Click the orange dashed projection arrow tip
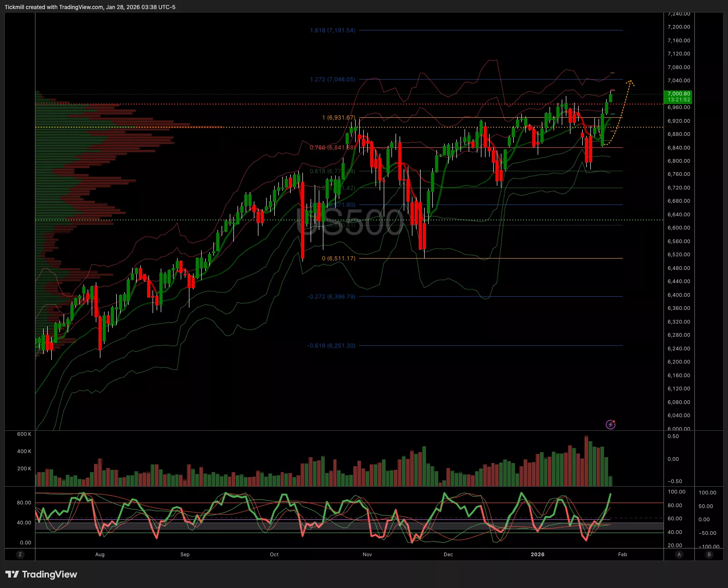728x588 pixels. coord(630,81)
